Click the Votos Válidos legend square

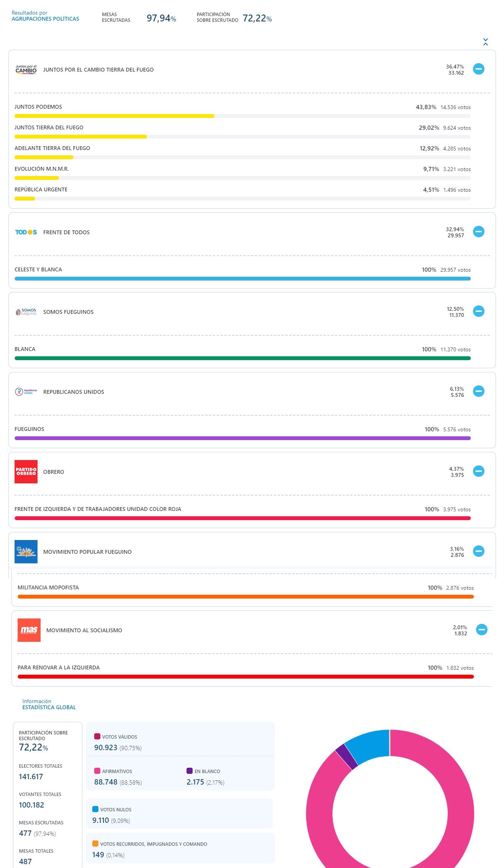coord(97,736)
